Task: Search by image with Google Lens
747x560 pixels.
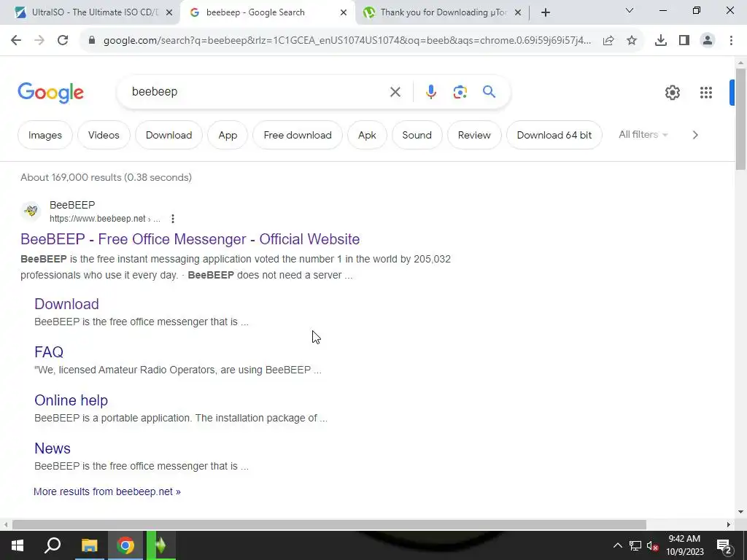Action: coord(460,92)
